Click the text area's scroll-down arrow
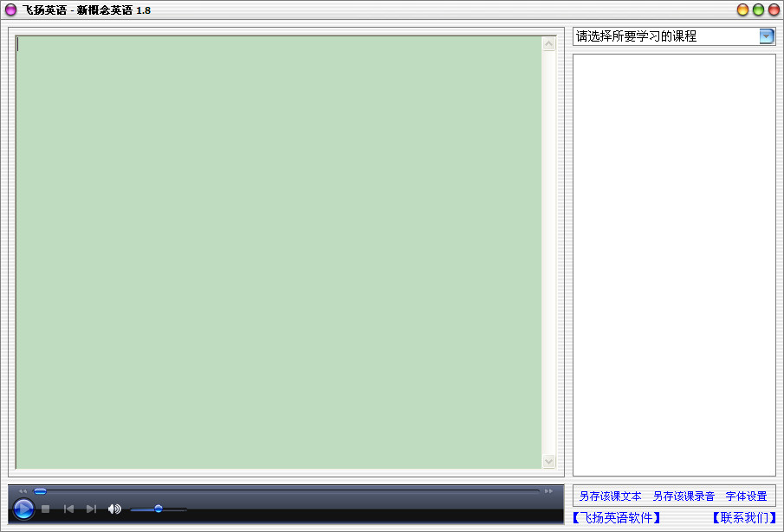 click(549, 461)
